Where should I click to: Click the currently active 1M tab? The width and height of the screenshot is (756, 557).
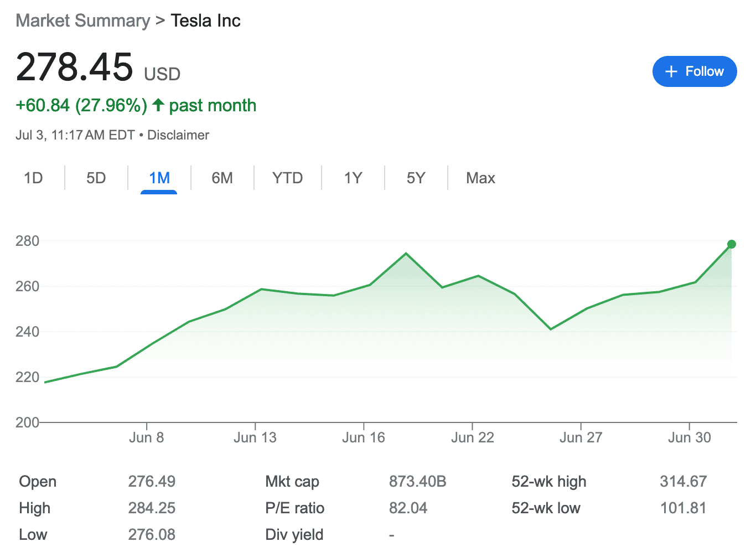pyautogui.click(x=159, y=178)
